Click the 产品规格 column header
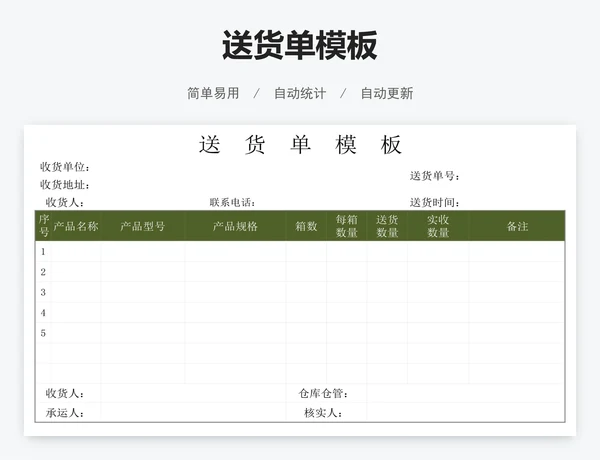 [x=235, y=226]
